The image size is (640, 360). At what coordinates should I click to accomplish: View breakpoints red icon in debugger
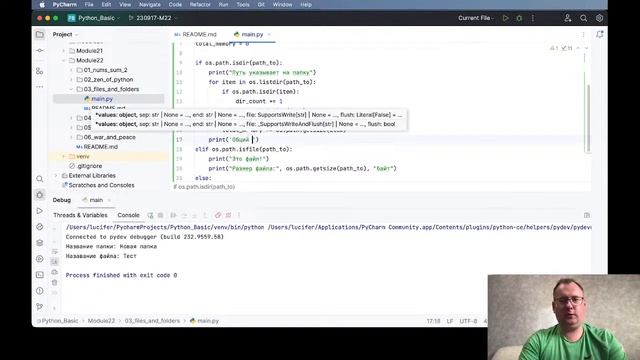[x=218, y=215]
